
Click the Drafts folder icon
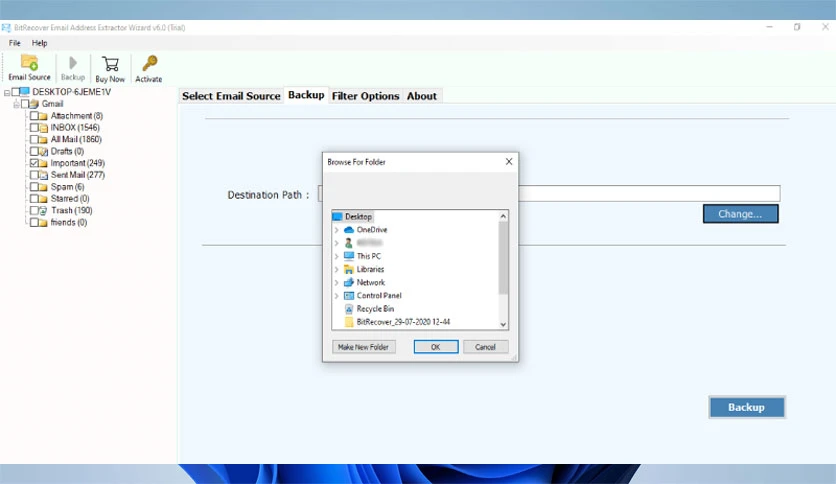pyautogui.click(x=43, y=151)
